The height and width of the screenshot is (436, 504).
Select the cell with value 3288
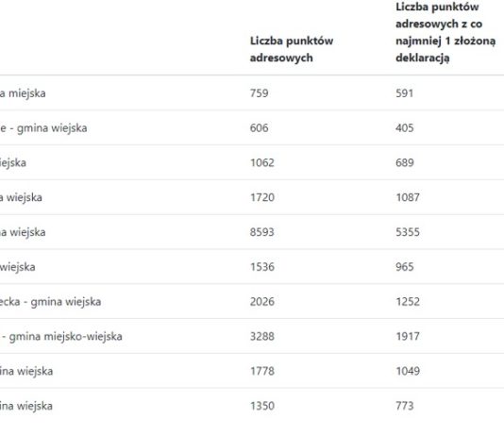(262, 336)
